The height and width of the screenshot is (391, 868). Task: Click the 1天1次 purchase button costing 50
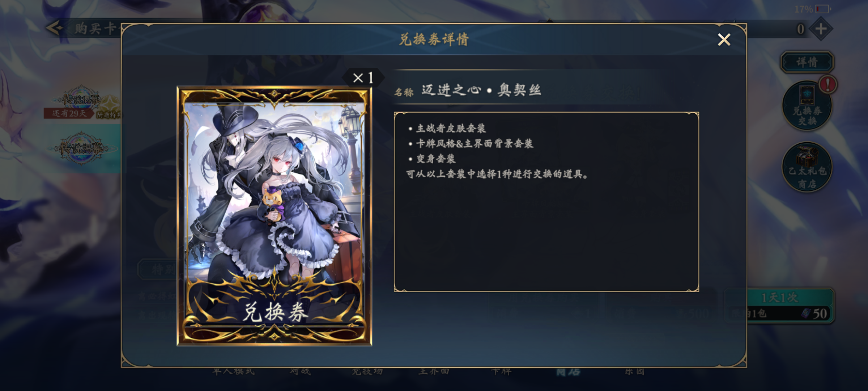click(779, 306)
